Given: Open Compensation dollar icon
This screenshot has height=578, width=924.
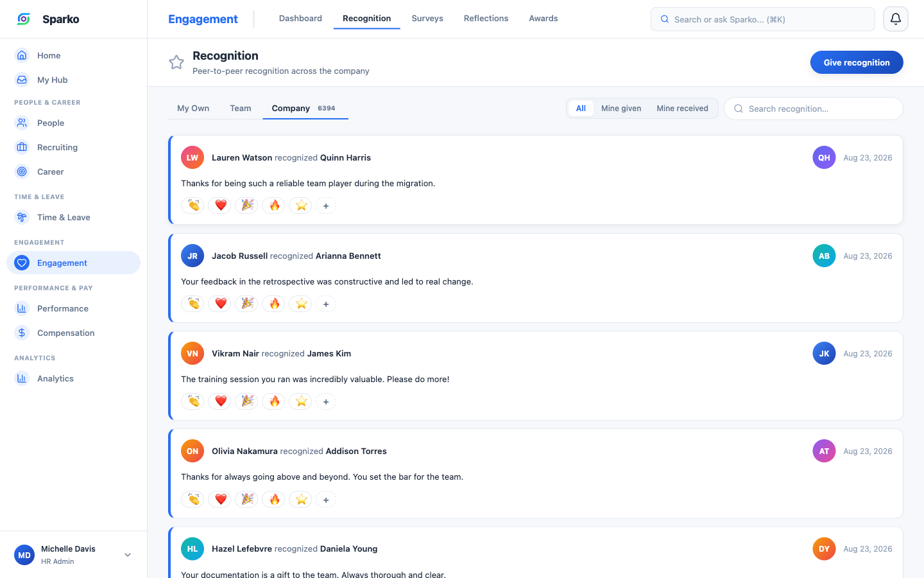Looking at the screenshot, I should tap(22, 333).
